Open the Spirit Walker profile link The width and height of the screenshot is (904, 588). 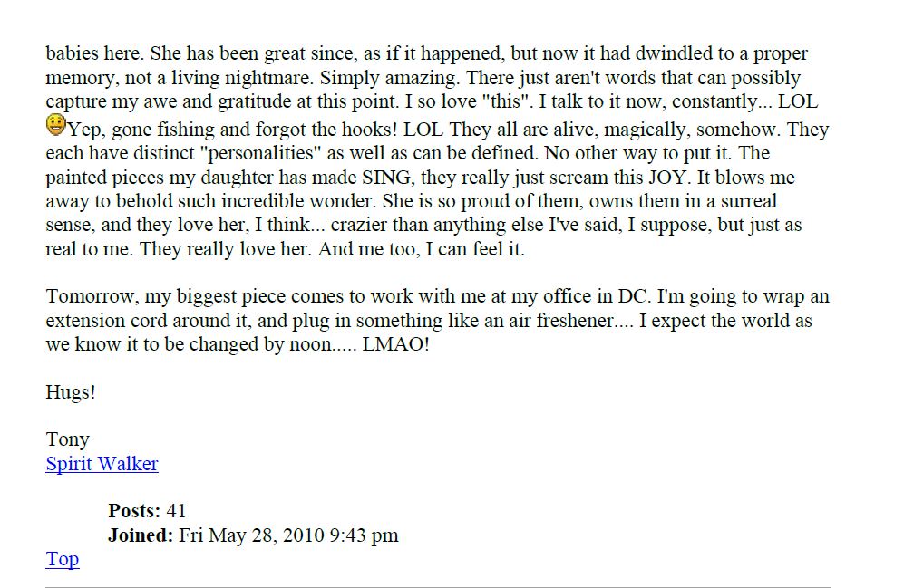tap(102, 464)
